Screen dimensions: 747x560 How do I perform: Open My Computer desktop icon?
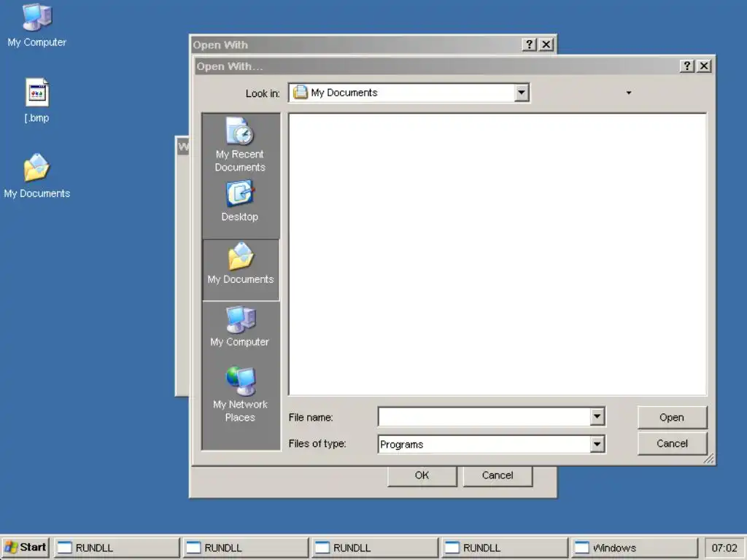(36, 26)
